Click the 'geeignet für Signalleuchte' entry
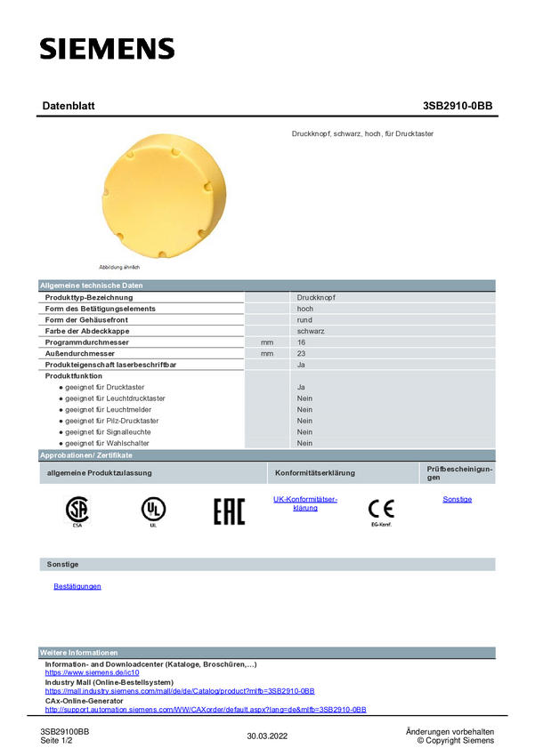 pos(108,432)
